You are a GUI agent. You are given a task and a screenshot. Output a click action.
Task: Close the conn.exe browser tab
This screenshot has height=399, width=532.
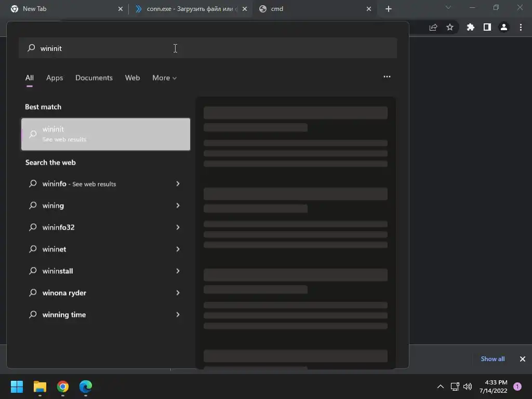pyautogui.click(x=245, y=9)
